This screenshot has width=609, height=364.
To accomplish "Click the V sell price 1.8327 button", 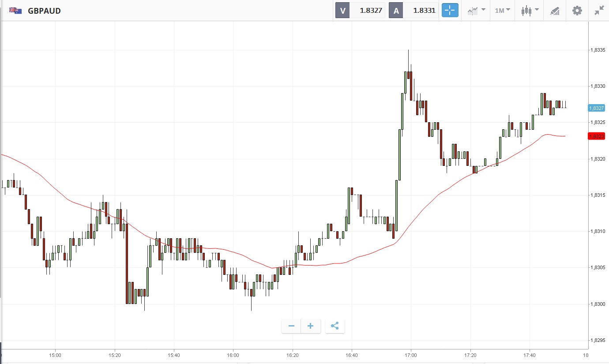I will click(x=361, y=11).
